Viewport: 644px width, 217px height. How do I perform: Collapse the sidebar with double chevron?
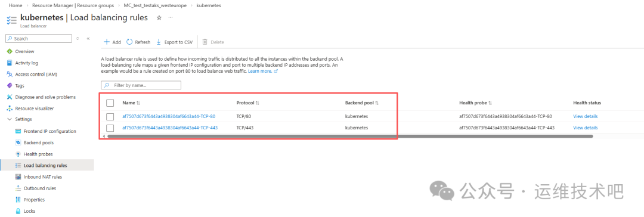pyautogui.click(x=88, y=38)
